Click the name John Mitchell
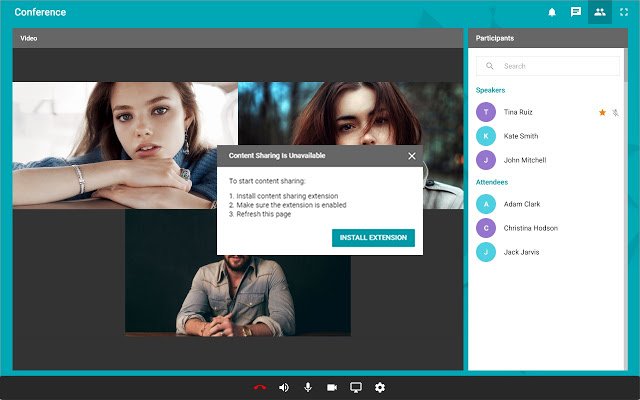This screenshot has height=400, width=640. pyautogui.click(x=525, y=160)
